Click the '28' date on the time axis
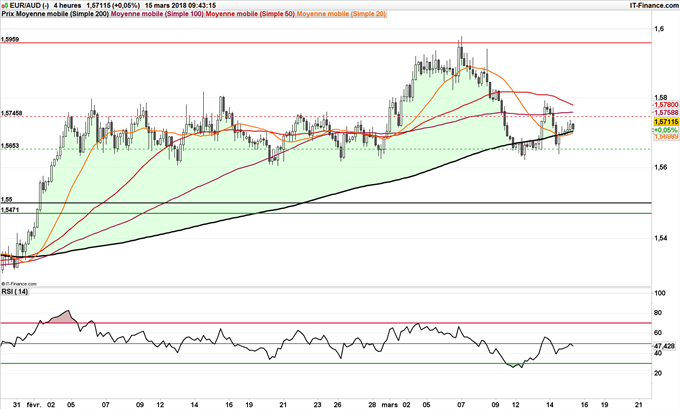This screenshot has width=680, height=409. 372,405
